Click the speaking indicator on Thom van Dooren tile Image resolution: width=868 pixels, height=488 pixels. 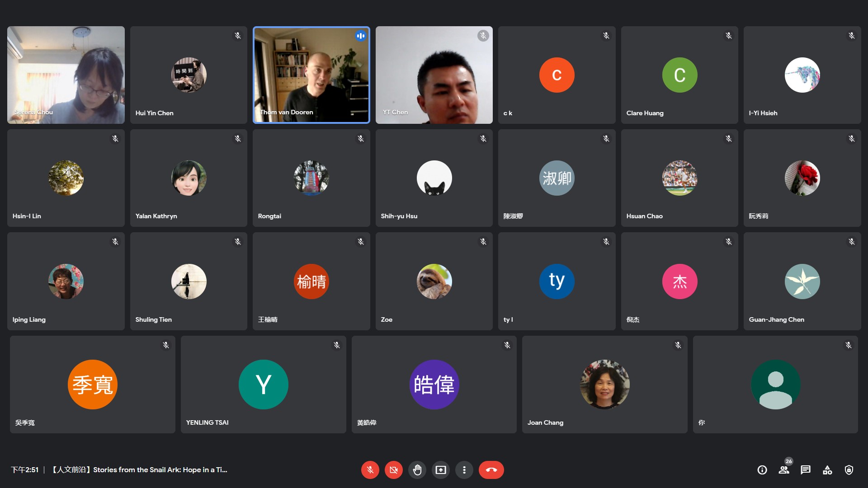(x=360, y=36)
